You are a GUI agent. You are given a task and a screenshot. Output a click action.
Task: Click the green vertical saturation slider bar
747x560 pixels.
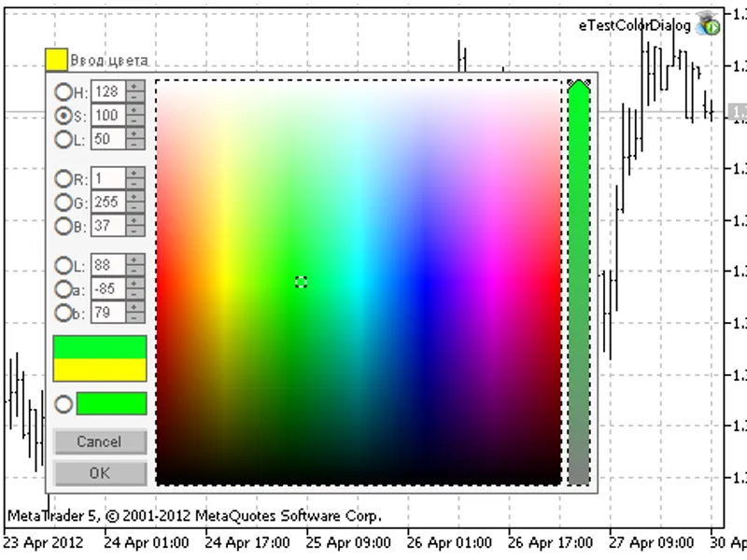[x=579, y=284]
